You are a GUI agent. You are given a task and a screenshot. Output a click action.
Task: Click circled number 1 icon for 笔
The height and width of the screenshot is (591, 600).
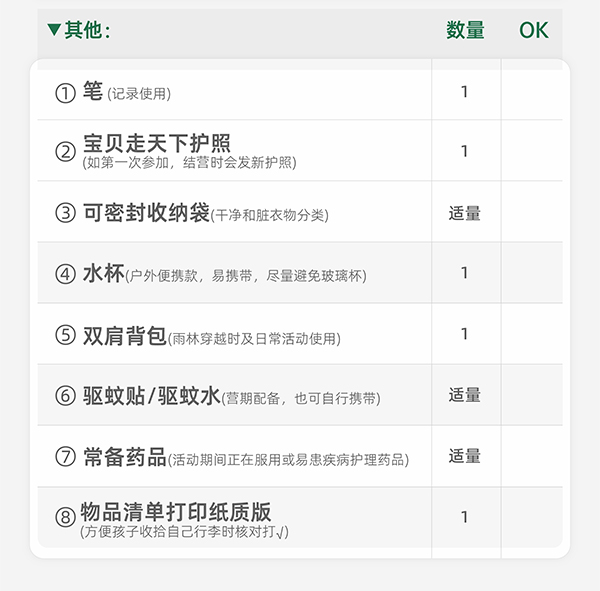(x=65, y=93)
